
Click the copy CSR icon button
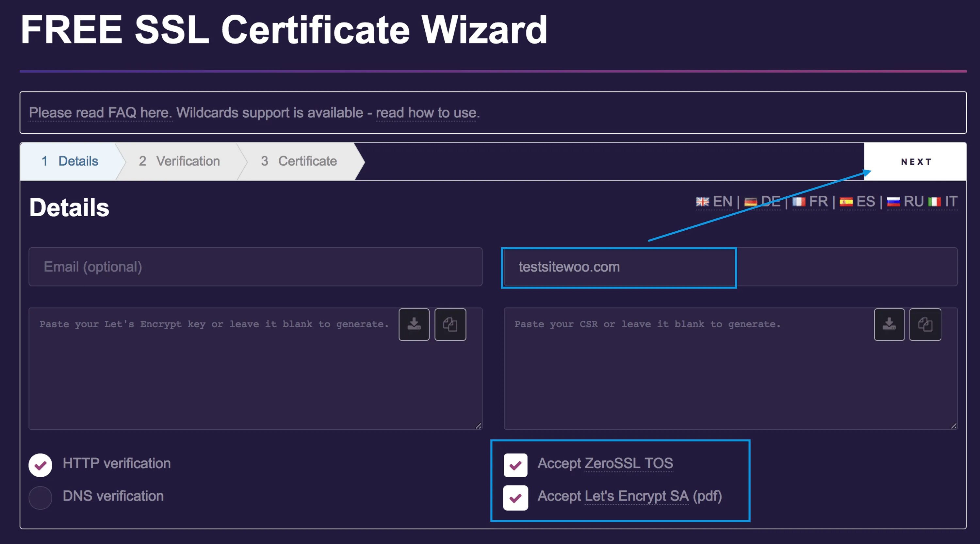coord(925,324)
